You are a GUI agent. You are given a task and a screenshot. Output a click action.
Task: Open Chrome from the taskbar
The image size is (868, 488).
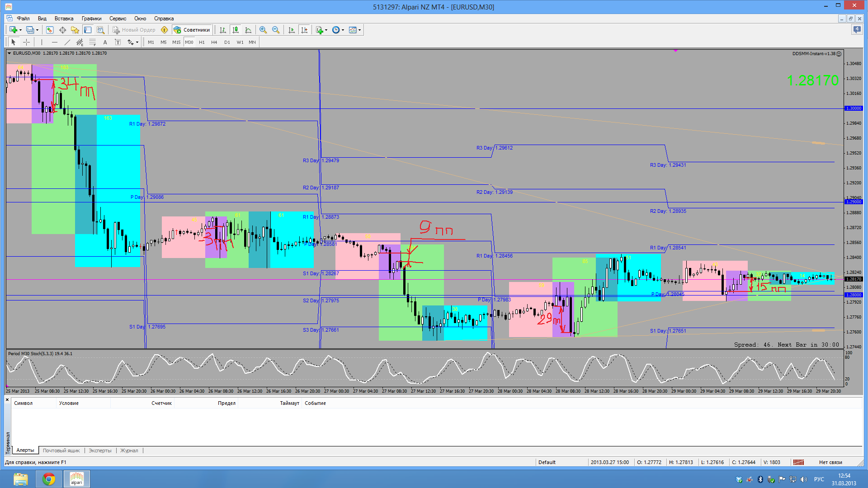coord(49,479)
